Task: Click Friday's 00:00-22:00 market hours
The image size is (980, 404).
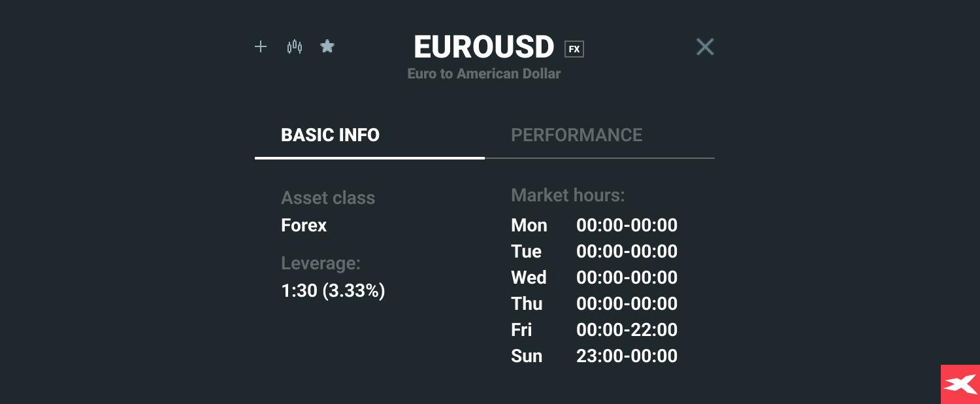Action: pyautogui.click(x=627, y=329)
